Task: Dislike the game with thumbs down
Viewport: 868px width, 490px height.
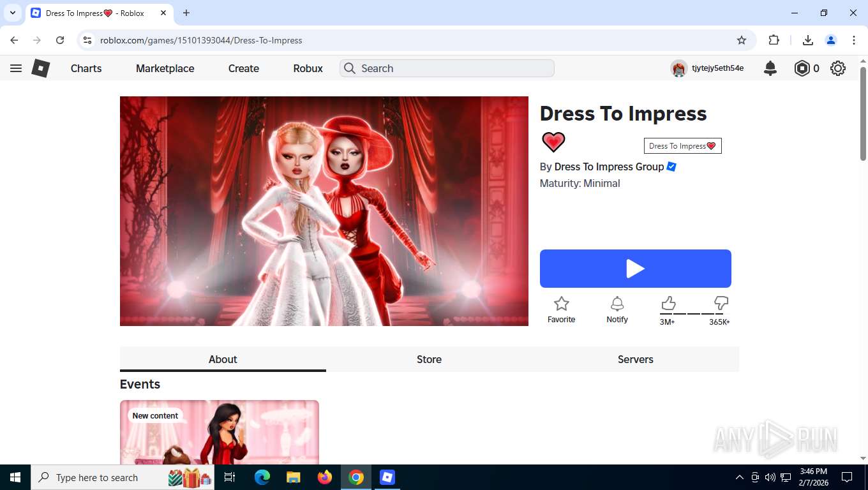Action: 721,303
